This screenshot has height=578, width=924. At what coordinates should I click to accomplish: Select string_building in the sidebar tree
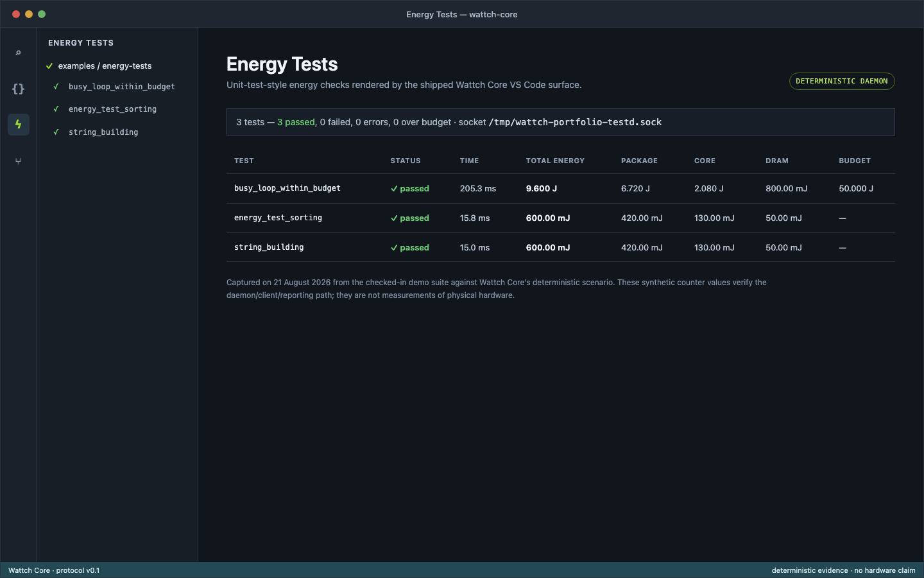pos(103,132)
